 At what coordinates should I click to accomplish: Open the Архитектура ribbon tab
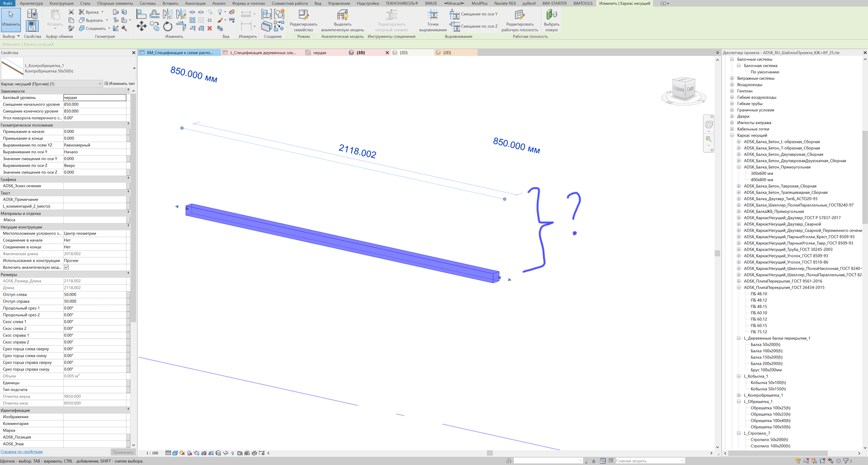31,3
